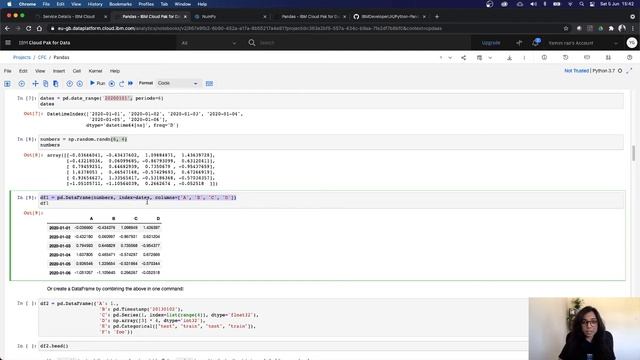Image resolution: width=640 pixels, height=360 pixels.
Task: Open notebook Edit menu
Action: (x=23, y=71)
